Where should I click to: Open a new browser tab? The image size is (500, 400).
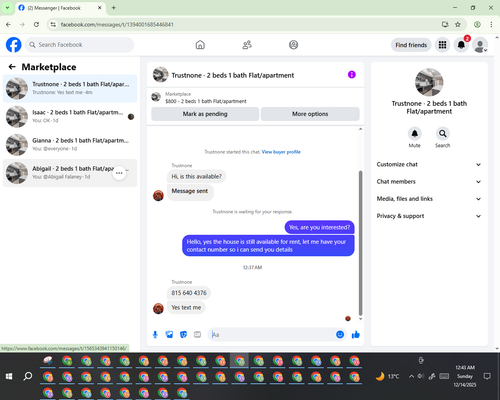point(114,8)
